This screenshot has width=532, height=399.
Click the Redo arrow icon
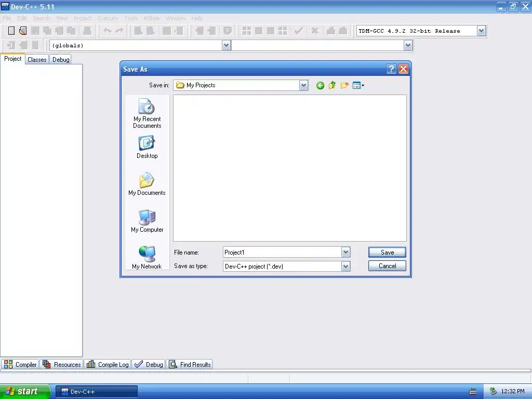coord(119,31)
